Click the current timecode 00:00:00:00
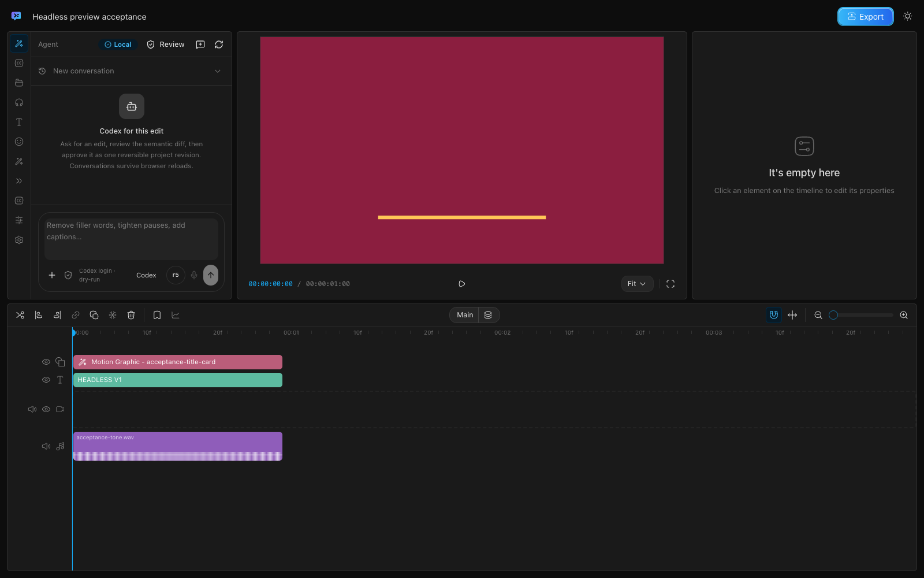Screen dimensions: 924x578 coord(270,284)
